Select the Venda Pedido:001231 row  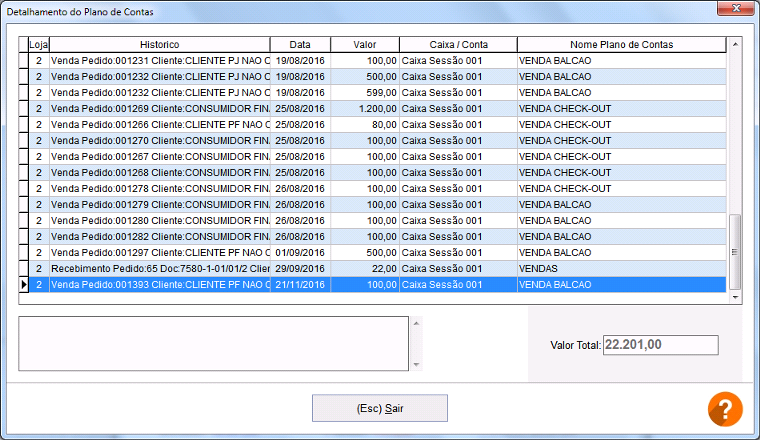[x=160, y=60]
